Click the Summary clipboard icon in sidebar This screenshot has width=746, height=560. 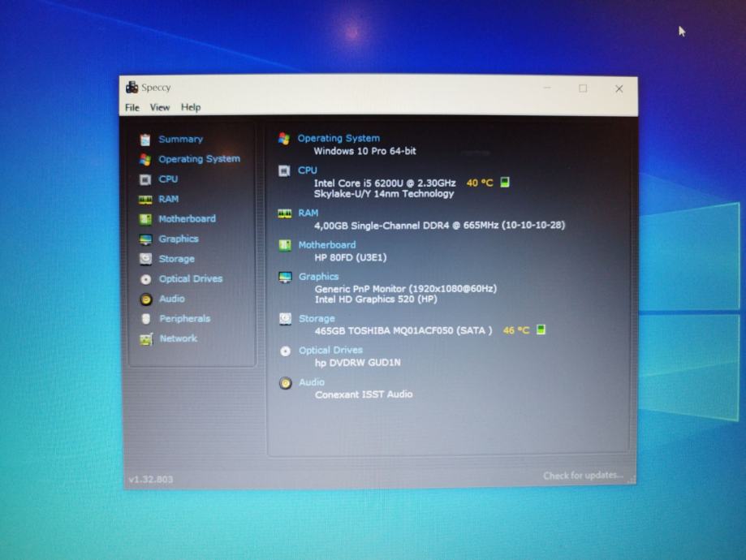(145, 140)
